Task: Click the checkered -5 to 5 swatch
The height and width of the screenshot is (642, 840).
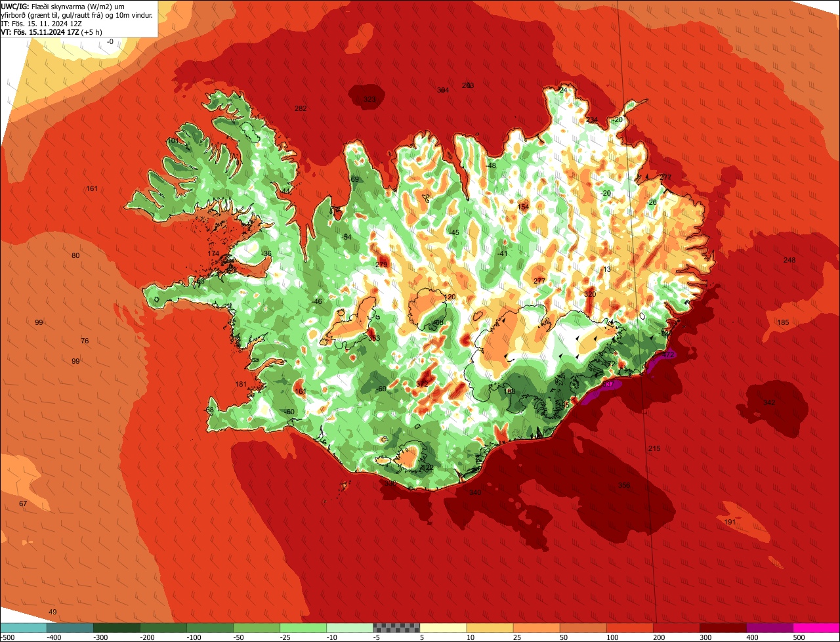Action: 396,627
